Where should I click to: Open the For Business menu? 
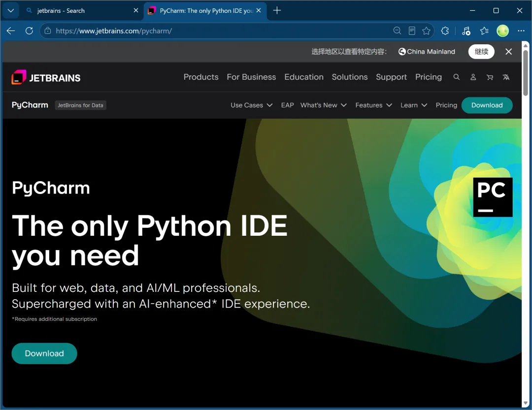coord(251,77)
